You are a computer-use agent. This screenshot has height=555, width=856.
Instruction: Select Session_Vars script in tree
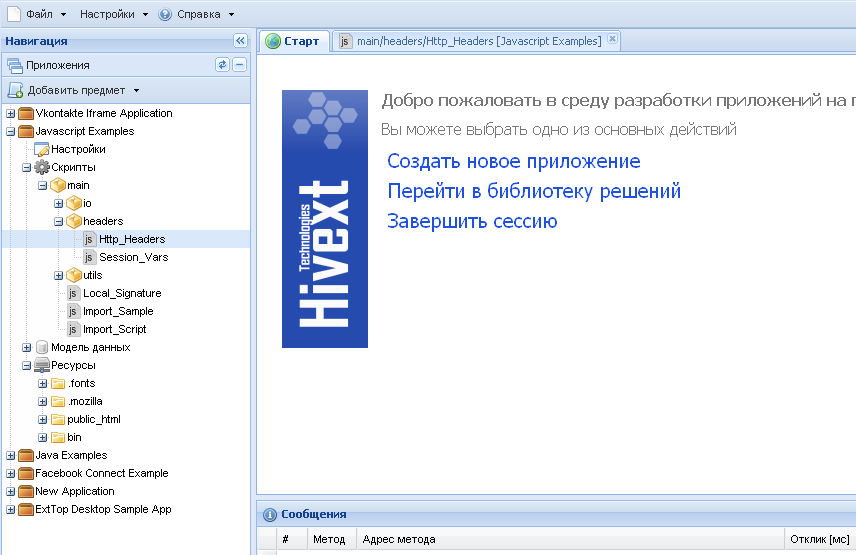(x=133, y=257)
